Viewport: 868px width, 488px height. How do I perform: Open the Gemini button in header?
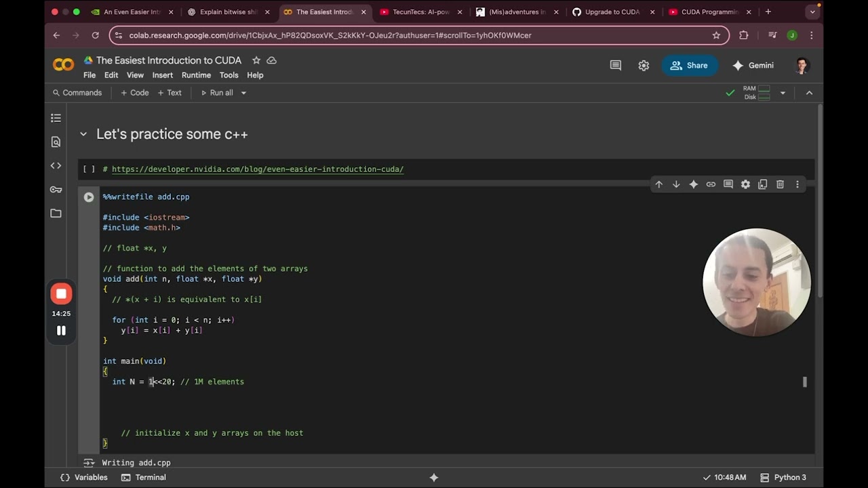[753, 66]
